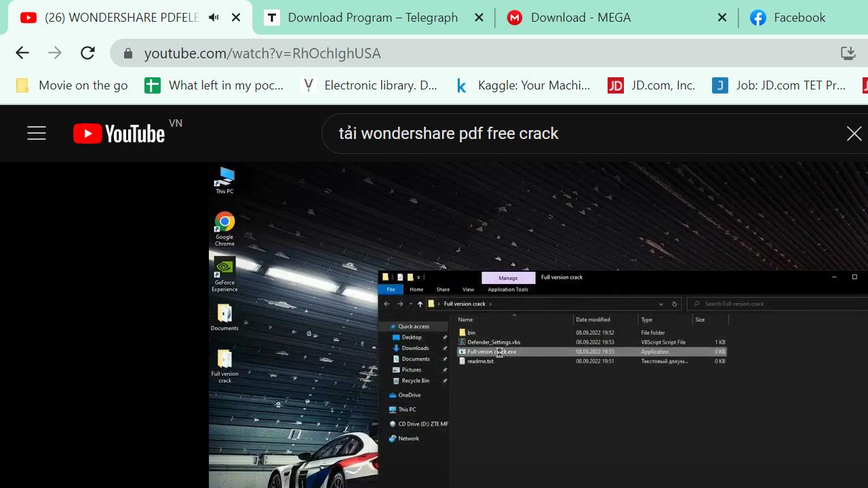Click the browser forward arrow button
The height and width of the screenshot is (488, 868).
[x=55, y=53]
